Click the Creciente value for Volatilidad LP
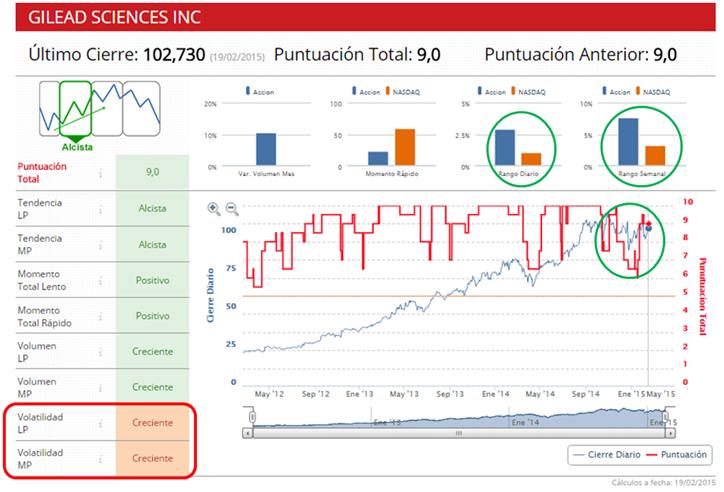 [x=152, y=423]
